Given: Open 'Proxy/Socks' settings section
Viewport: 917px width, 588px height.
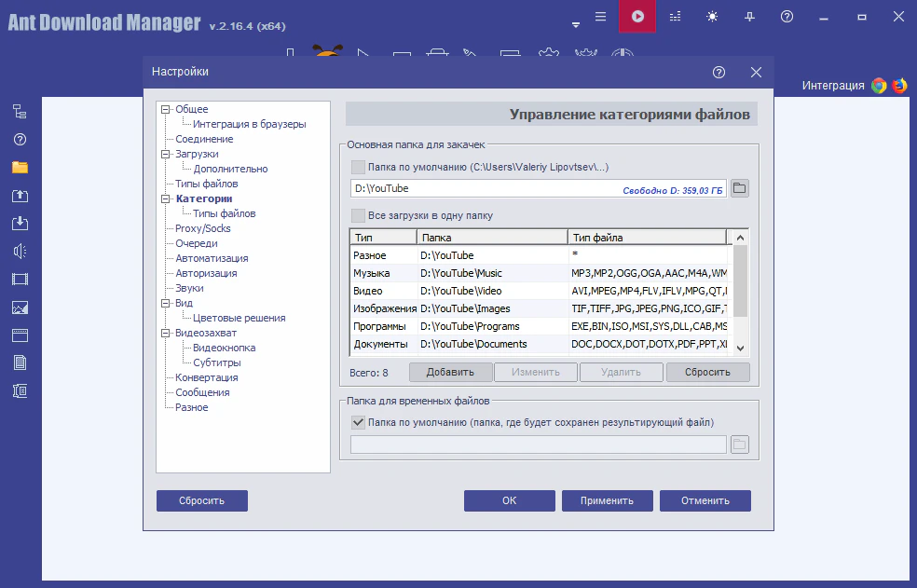Looking at the screenshot, I should (202, 228).
